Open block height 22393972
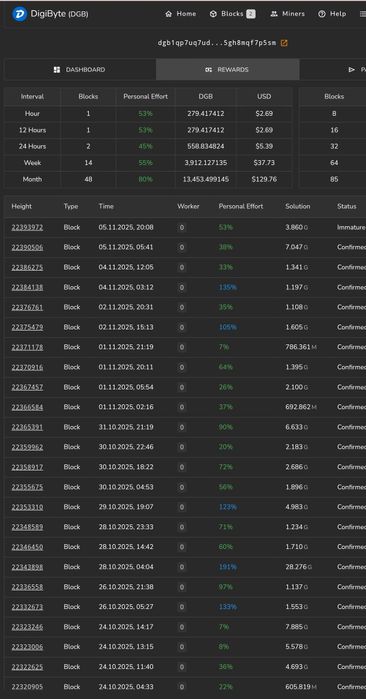 pos(27,227)
